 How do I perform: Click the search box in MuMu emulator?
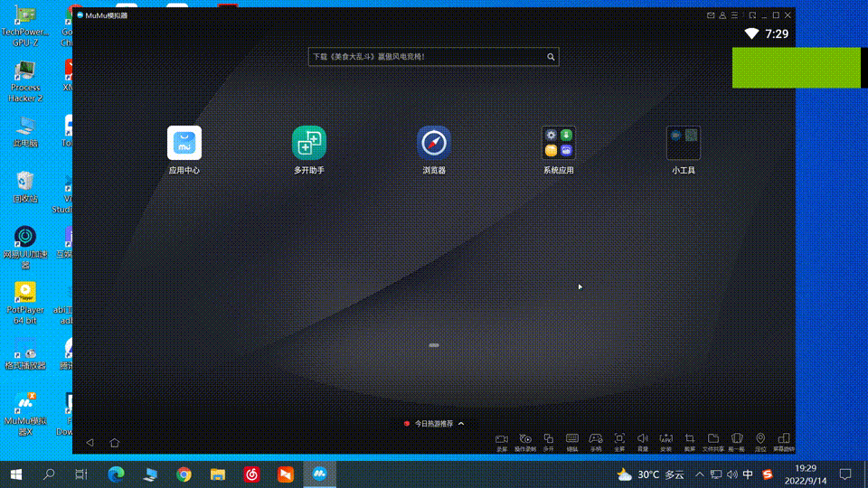(433, 56)
